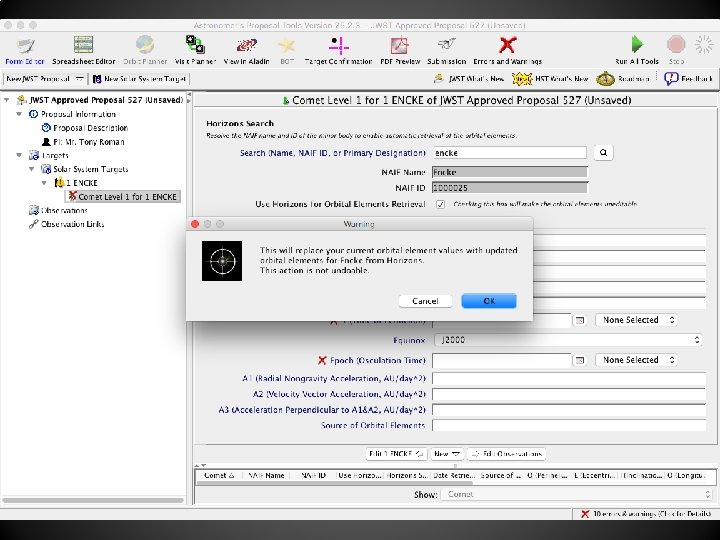Click the comet table horizontal scrollbar

coord(334,483)
